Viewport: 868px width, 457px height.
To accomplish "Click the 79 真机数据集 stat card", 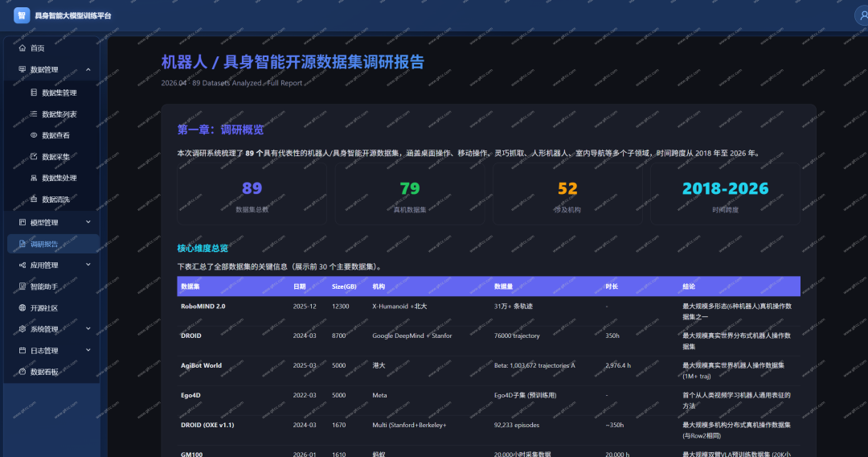I will pyautogui.click(x=410, y=194).
